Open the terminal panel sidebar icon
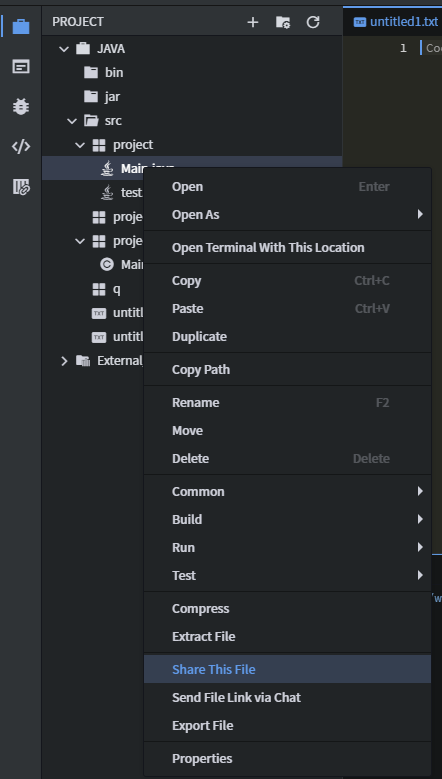The width and height of the screenshot is (442, 779). 21,67
